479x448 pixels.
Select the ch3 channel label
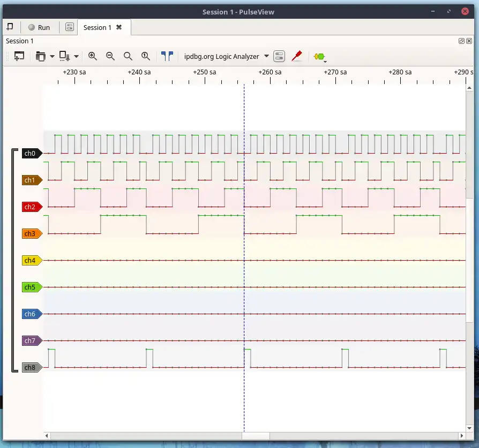pyautogui.click(x=30, y=234)
